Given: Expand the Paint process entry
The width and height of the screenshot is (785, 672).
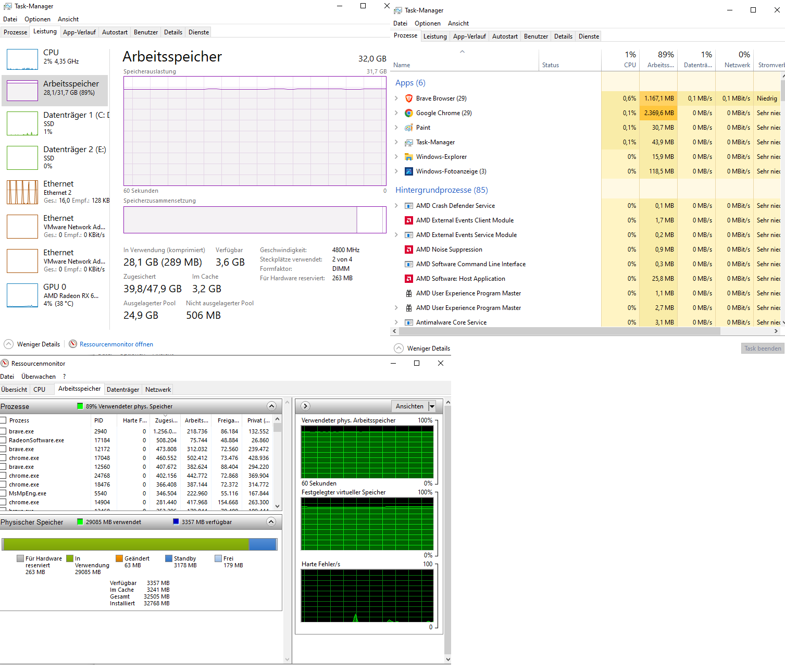Looking at the screenshot, I should pyautogui.click(x=396, y=128).
